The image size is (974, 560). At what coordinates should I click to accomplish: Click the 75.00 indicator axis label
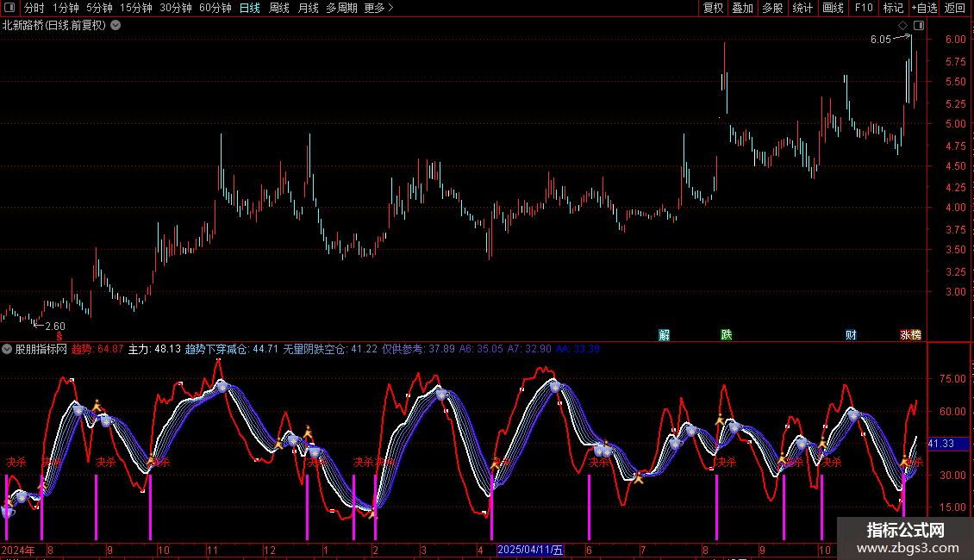tap(952, 379)
